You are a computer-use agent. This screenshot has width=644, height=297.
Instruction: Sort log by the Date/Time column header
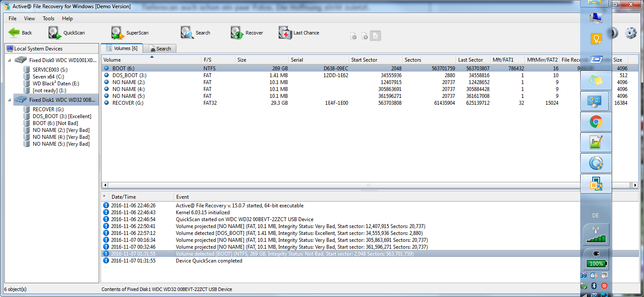[x=141, y=197]
